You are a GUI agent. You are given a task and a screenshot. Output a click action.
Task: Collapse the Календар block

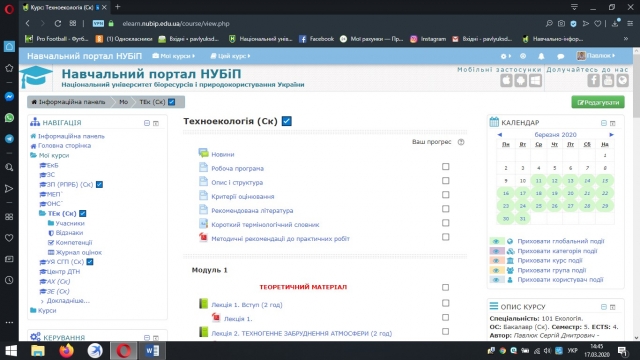click(604, 123)
